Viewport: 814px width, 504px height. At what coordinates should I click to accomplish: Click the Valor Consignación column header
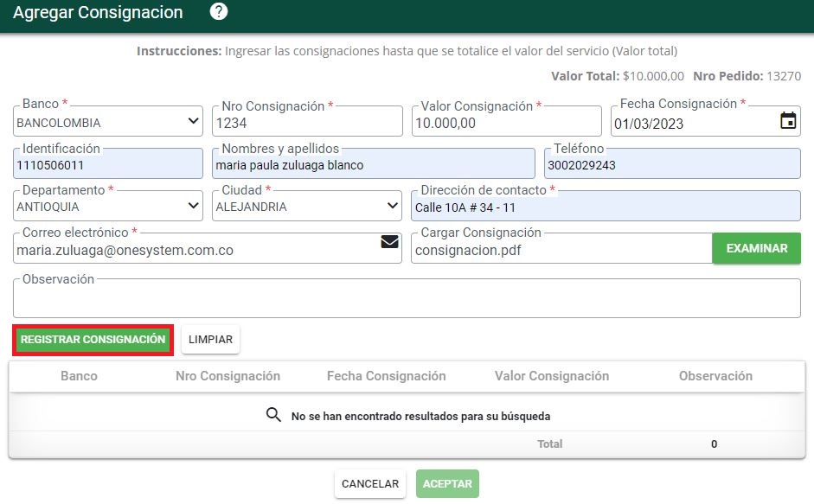pyautogui.click(x=552, y=376)
